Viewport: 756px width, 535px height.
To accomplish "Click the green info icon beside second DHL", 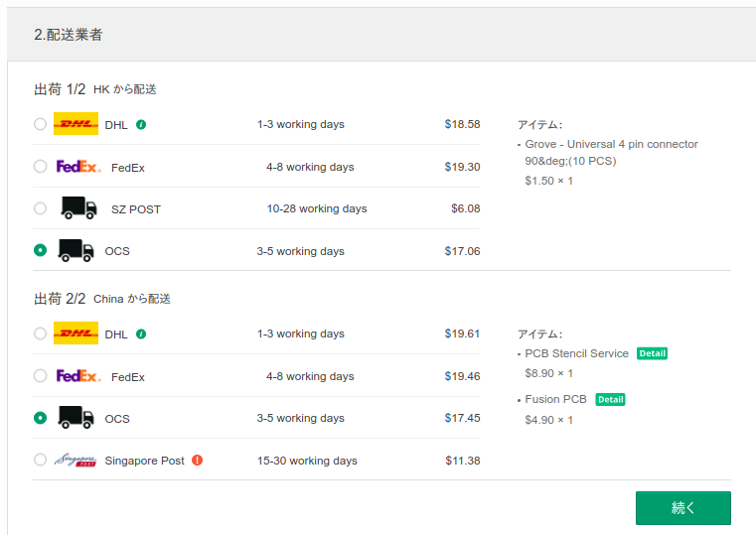I will point(141,334).
